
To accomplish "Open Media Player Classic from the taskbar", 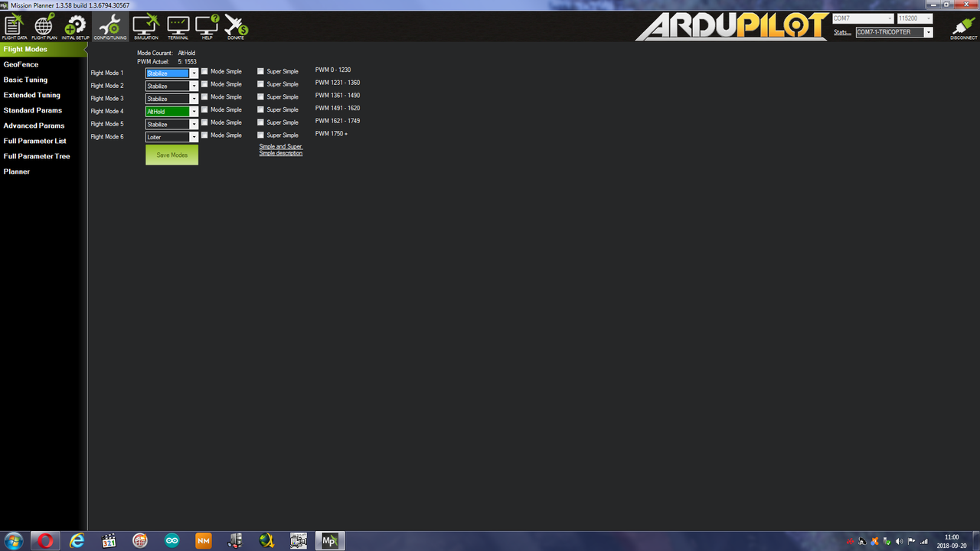I will [109, 540].
